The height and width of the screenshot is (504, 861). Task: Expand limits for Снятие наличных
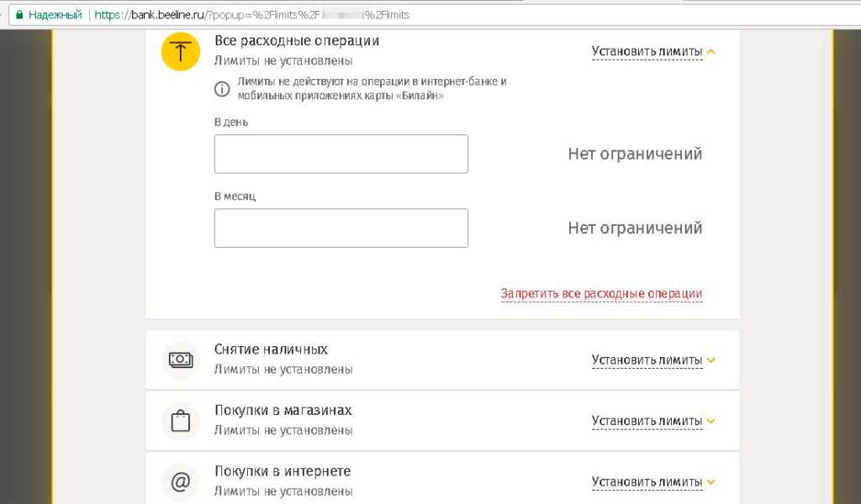pyautogui.click(x=652, y=360)
